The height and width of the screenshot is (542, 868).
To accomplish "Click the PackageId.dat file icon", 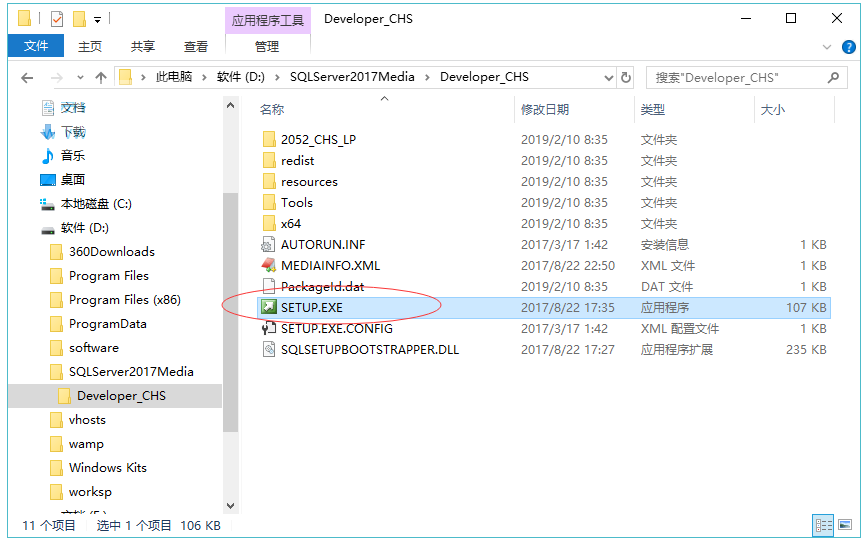I will pos(268,287).
